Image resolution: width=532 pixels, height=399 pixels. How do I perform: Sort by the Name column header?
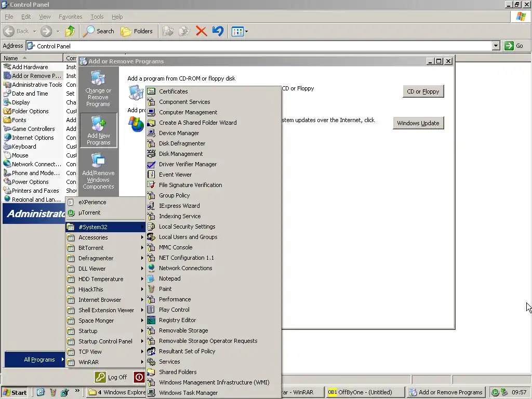[x=33, y=58]
